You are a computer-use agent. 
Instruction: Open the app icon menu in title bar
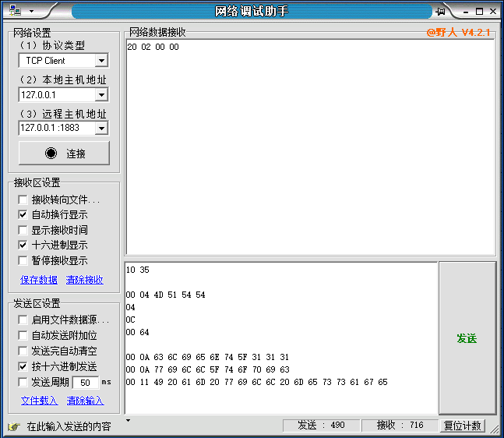point(15,11)
